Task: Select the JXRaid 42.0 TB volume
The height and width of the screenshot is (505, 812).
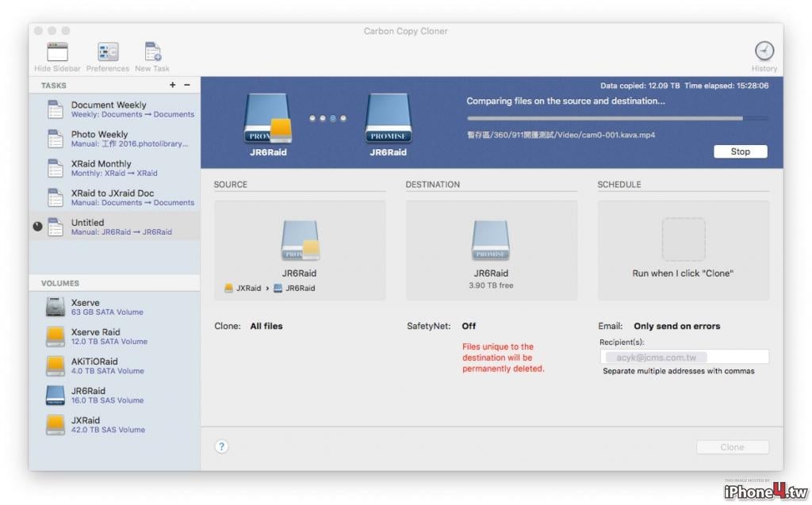Action: point(114,425)
